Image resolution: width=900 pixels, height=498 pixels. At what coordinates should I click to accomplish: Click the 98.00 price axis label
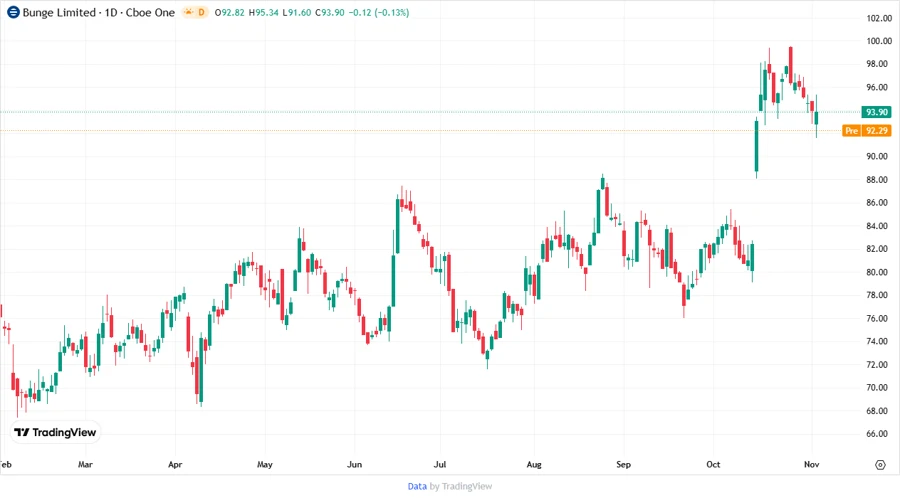879,64
